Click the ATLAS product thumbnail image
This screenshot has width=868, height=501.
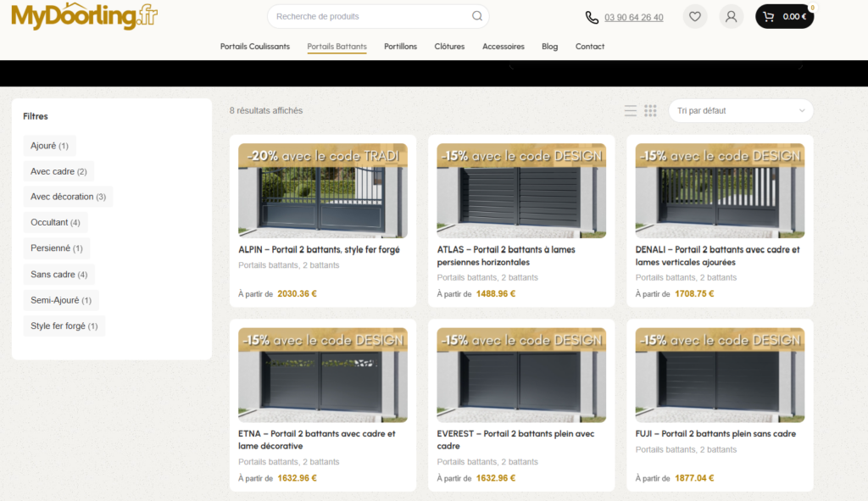click(x=520, y=190)
